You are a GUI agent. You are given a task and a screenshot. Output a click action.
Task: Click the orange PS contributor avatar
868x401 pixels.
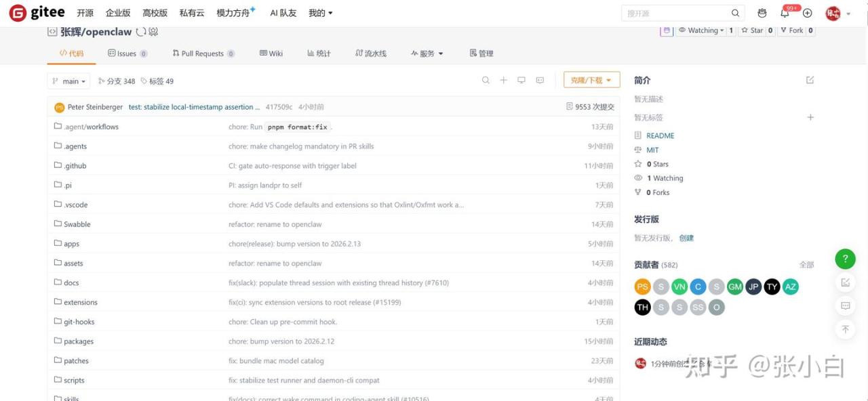(642, 287)
